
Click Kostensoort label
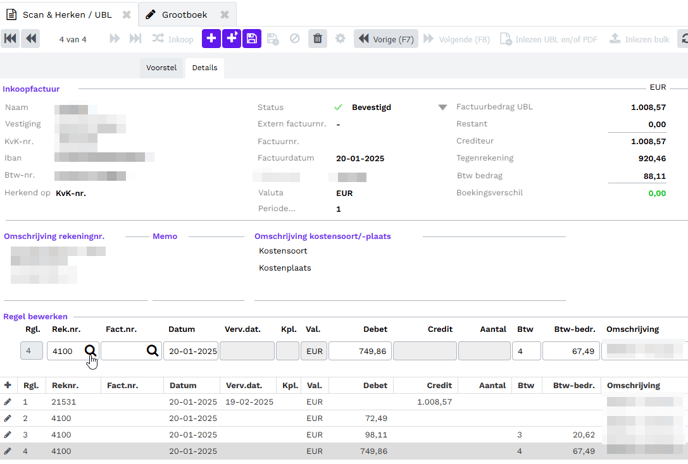point(283,251)
